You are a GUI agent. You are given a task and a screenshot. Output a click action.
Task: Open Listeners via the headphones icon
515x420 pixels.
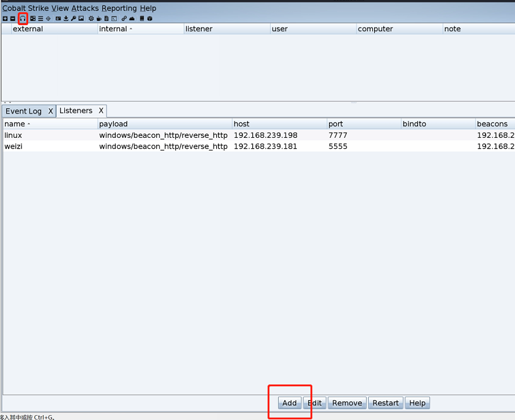coord(23,18)
